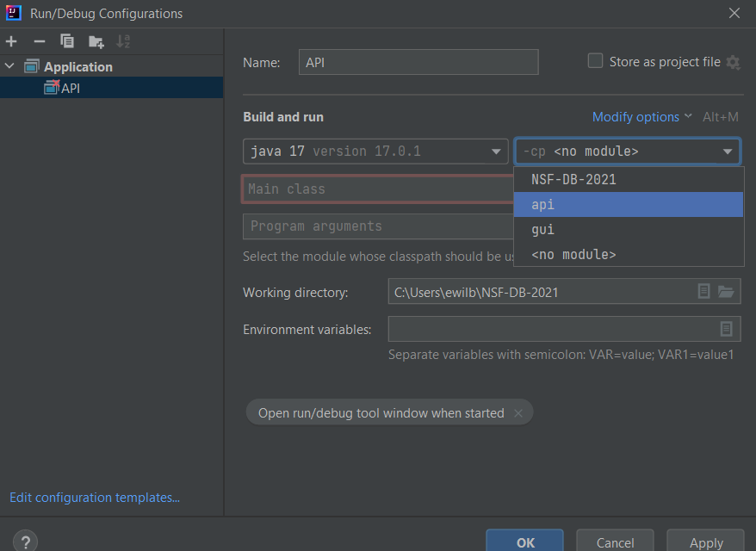
Task: Apply the configuration changes
Action: [706, 542]
